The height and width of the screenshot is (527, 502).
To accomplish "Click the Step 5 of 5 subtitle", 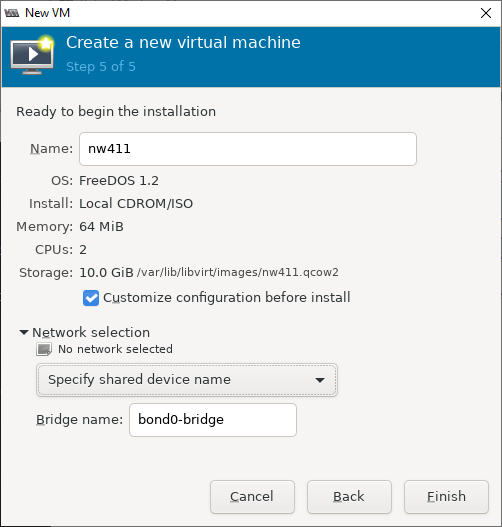I will tap(101, 67).
